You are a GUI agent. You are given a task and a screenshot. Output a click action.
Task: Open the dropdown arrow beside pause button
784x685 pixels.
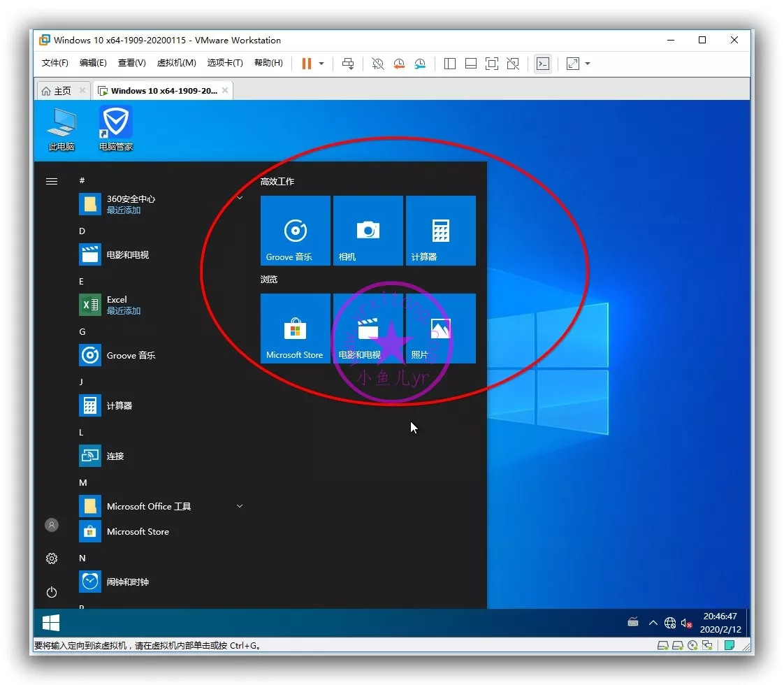click(x=321, y=64)
